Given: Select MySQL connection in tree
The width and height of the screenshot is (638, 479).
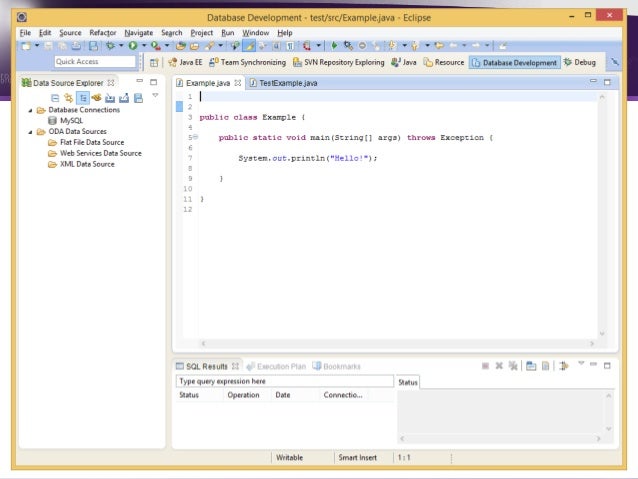Looking at the screenshot, I should pos(72,120).
